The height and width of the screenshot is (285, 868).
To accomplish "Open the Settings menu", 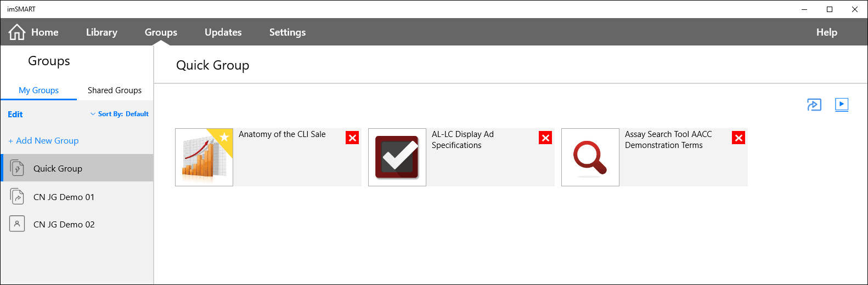I will click(x=288, y=32).
